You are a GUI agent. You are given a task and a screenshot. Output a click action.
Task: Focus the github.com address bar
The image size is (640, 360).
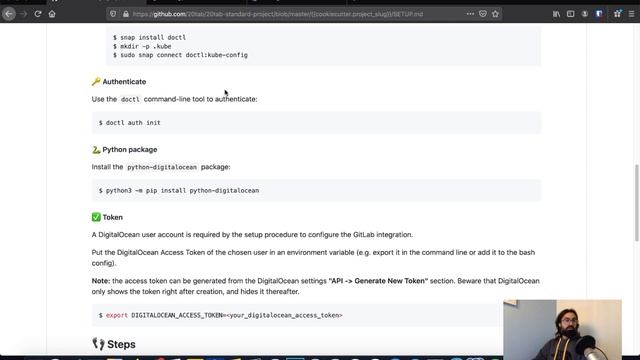(278, 14)
